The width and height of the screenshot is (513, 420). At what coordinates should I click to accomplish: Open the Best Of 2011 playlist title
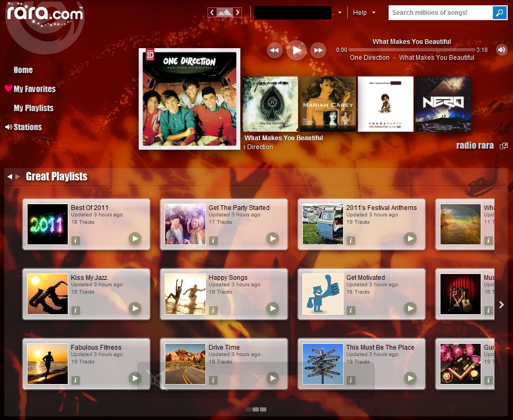pos(89,207)
